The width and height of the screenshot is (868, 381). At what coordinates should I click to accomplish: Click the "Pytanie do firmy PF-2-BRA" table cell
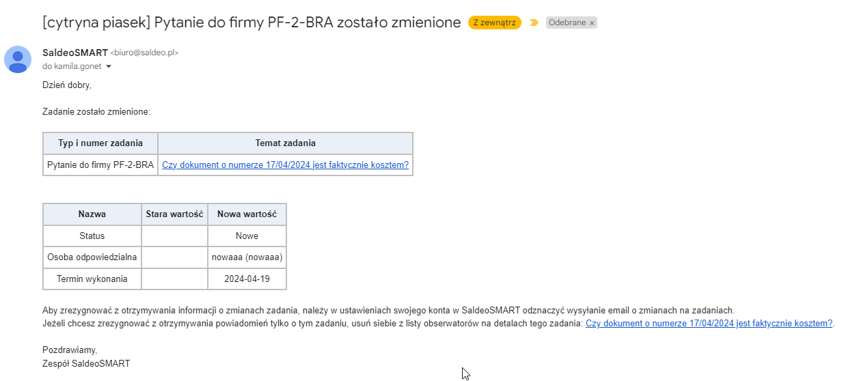[100, 165]
